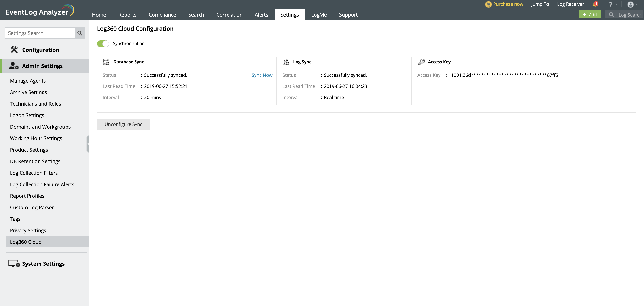Click the System Settings monitor icon

coord(14,263)
